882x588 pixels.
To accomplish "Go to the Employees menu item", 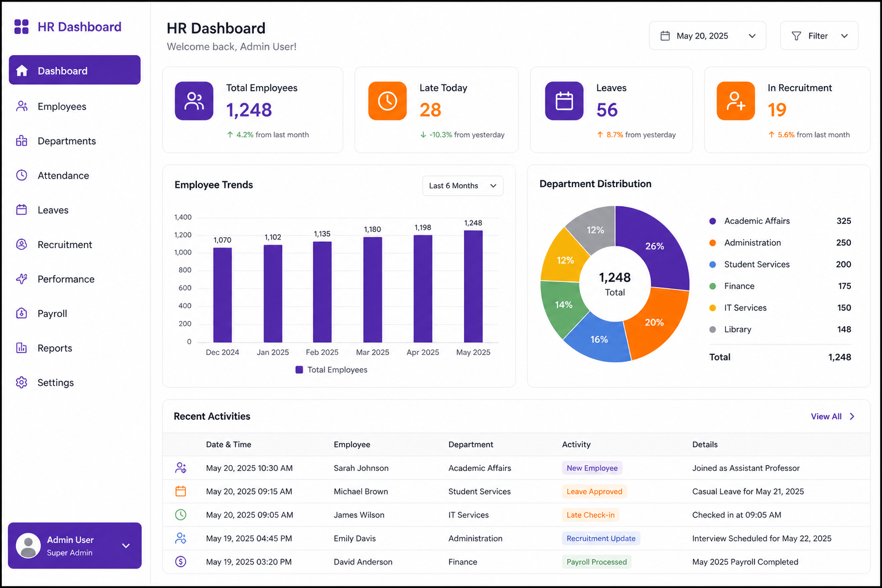I will tap(75, 106).
